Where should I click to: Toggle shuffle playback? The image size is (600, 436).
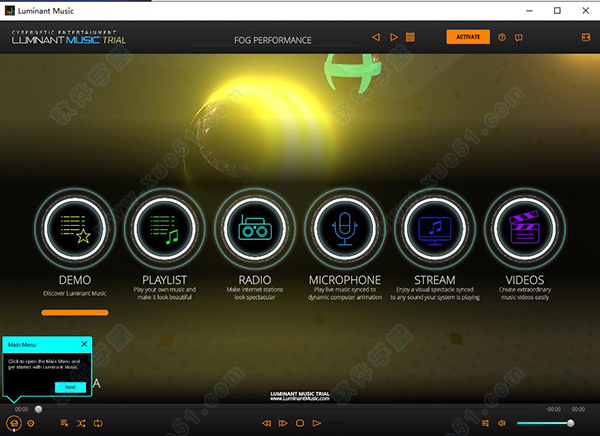tap(81, 423)
